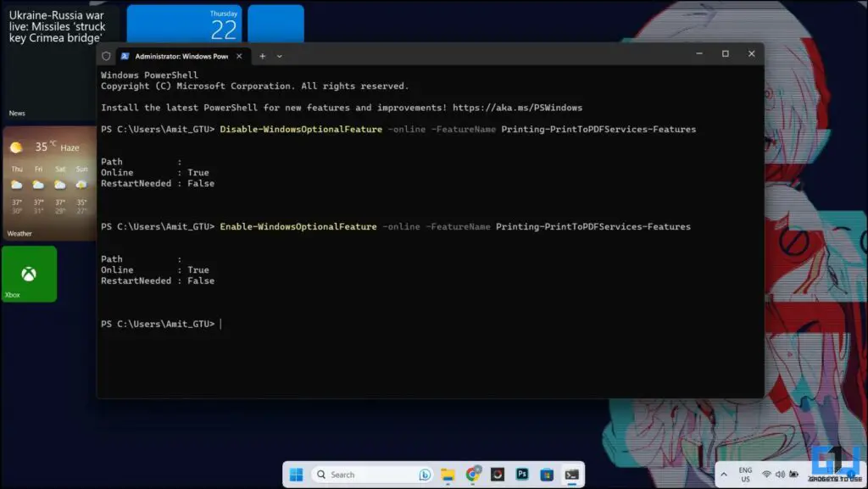868x489 pixels.
Task: Open Windows Terminal from the taskbar
Action: [573, 474]
